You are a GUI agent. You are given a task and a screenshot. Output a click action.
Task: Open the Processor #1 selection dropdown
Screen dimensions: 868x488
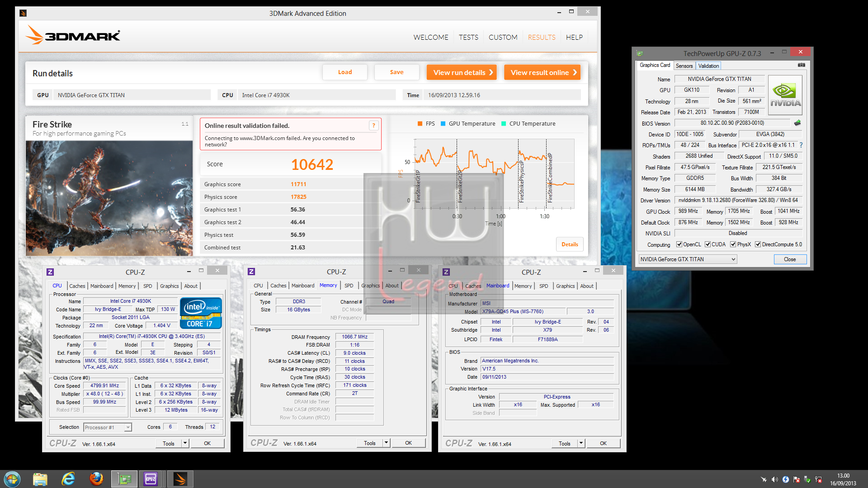(107, 427)
